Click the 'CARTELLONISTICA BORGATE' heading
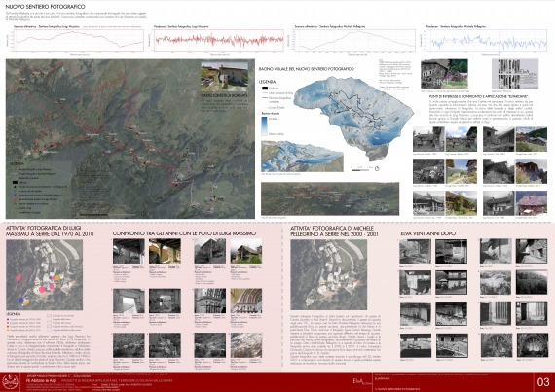 [224, 95]
